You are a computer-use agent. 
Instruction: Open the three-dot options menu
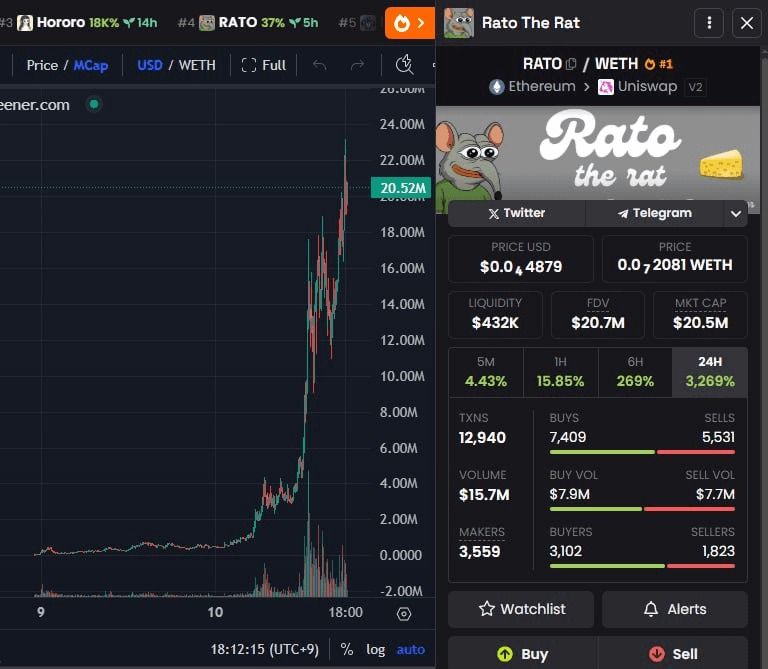pos(709,23)
